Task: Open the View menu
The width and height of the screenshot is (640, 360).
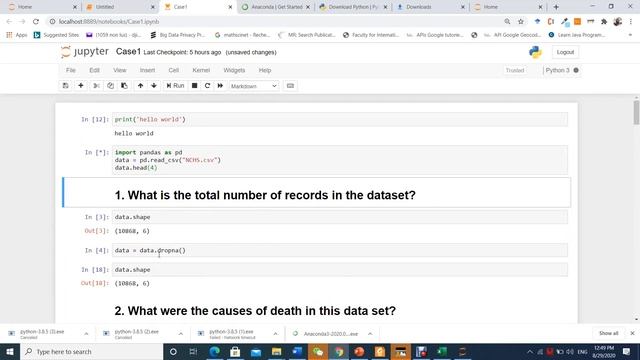Action: 120,70
